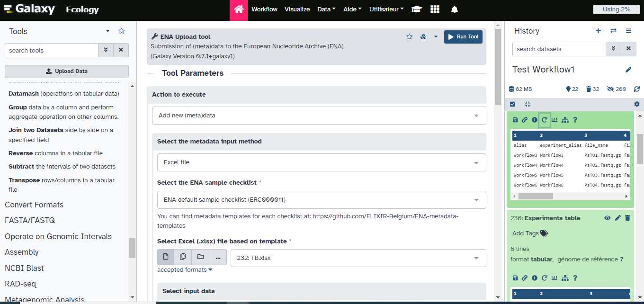The width and height of the screenshot is (644, 304).
Task: Open the Tools panel view dropdown
Action: [x=108, y=31]
